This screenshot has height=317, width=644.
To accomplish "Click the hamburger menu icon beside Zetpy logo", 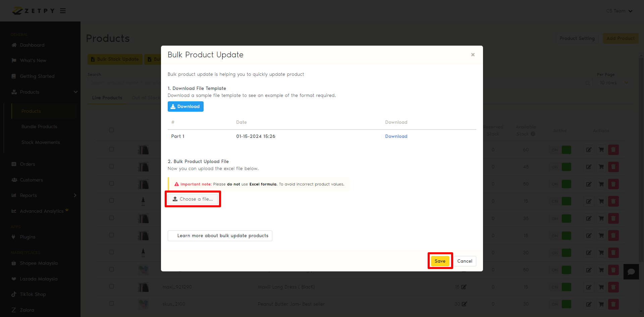I will 63,11.
